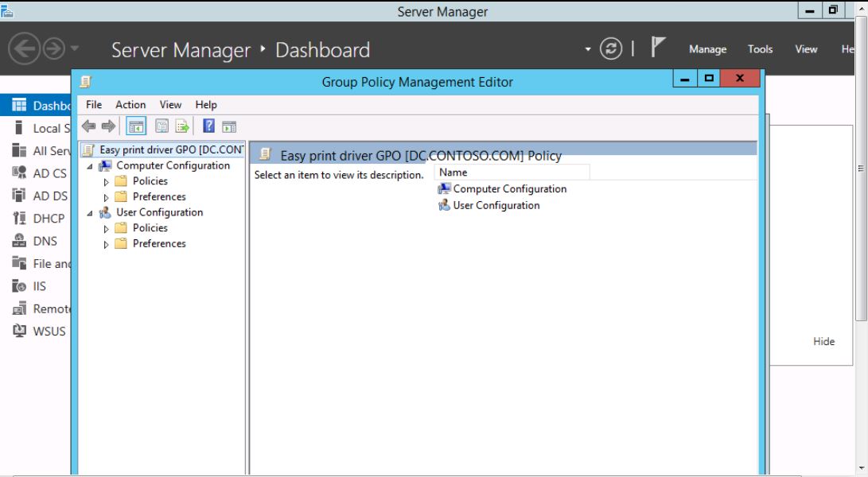Click the Hide link in the dashboard
The height and width of the screenshot is (477, 868).
pos(823,341)
